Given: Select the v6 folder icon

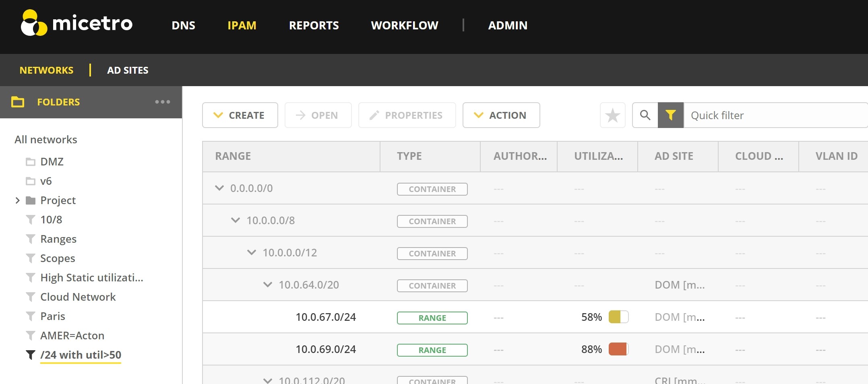Looking at the screenshot, I should tap(31, 181).
